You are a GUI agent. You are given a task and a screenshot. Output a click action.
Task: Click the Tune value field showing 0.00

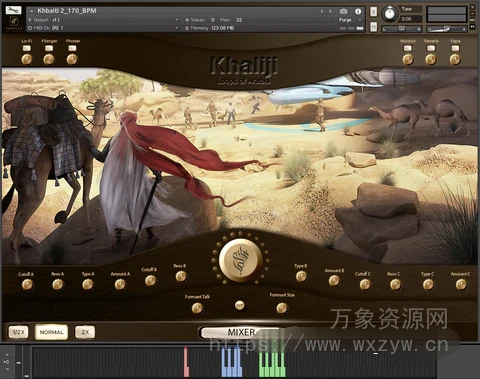(411, 19)
